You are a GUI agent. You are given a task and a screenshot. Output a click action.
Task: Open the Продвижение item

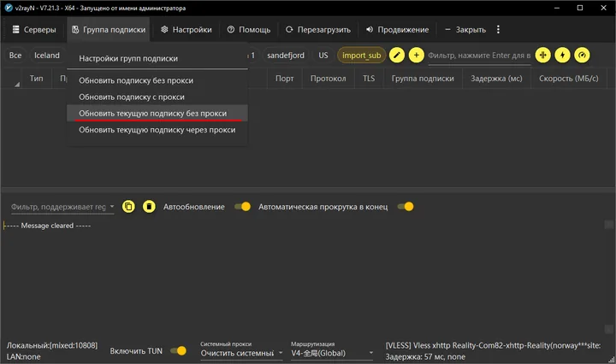coord(398,29)
